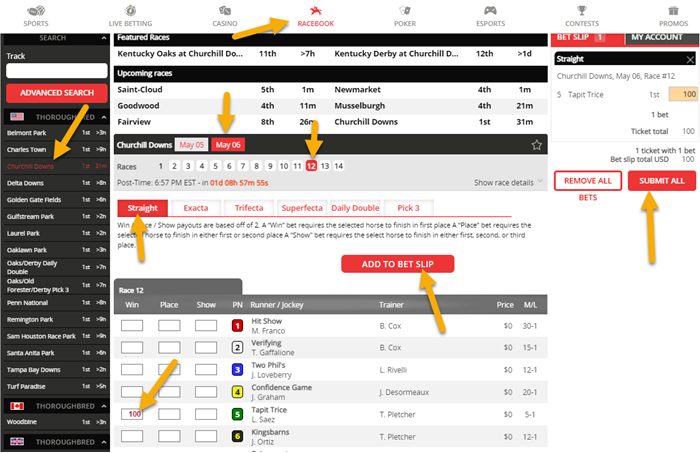The width and height of the screenshot is (700, 453).
Task: Open the Poker cards icon
Action: [x=405, y=10]
